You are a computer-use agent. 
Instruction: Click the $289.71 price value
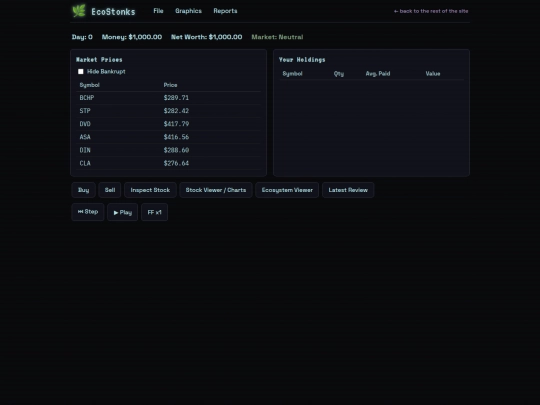(176, 98)
